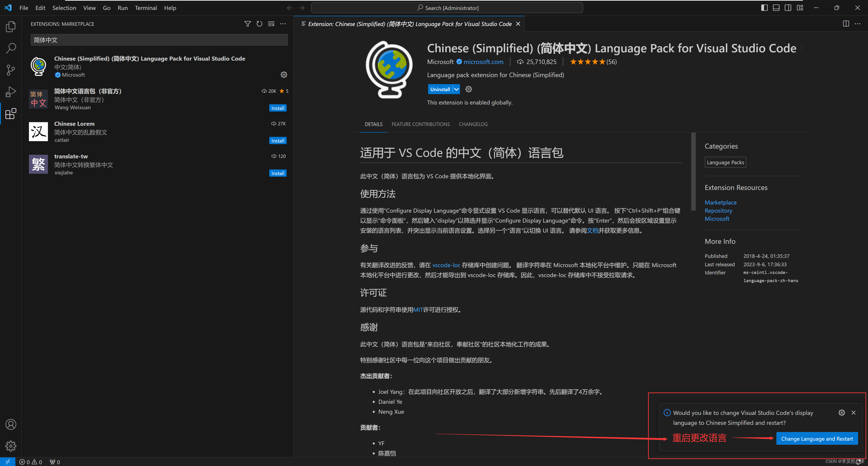The height and width of the screenshot is (466, 868).
Task: Switch to the CHANGELOG tab
Action: pos(473,124)
